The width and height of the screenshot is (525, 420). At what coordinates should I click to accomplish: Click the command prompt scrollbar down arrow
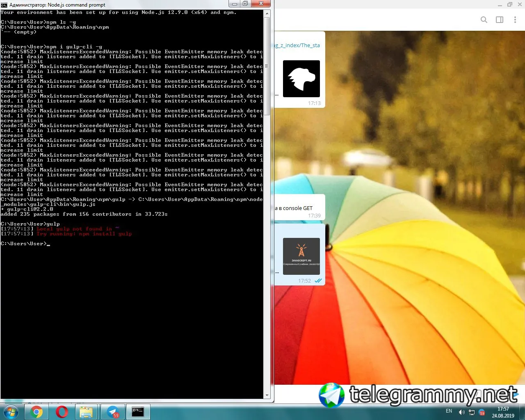(267, 395)
